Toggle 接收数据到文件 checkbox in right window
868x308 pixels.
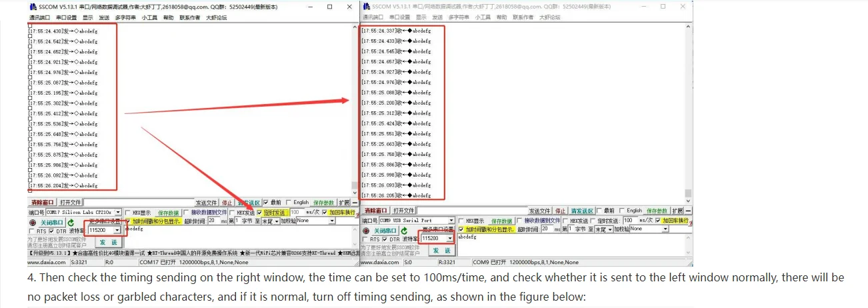519,221
